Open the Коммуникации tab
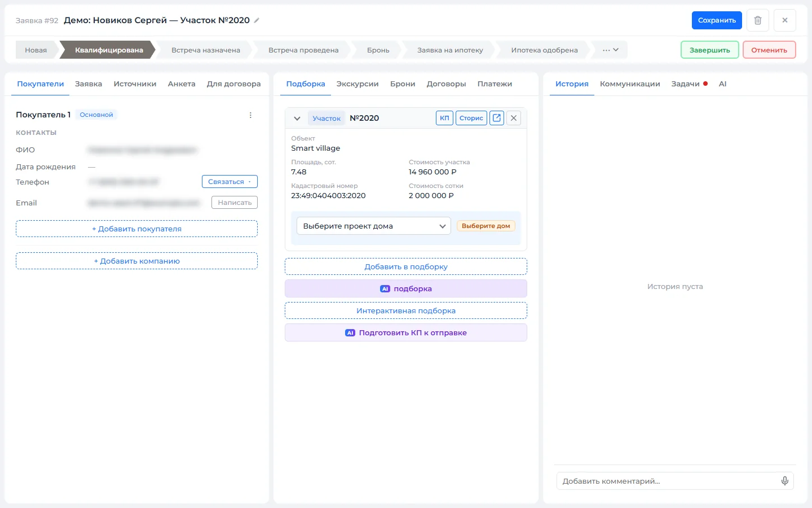Image resolution: width=812 pixels, height=508 pixels. tap(630, 84)
